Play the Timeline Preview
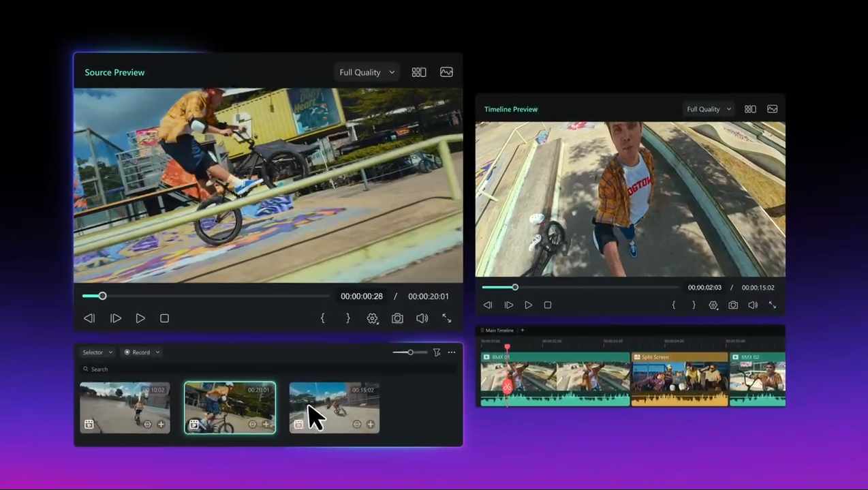 pyautogui.click(x=528, y=305)
